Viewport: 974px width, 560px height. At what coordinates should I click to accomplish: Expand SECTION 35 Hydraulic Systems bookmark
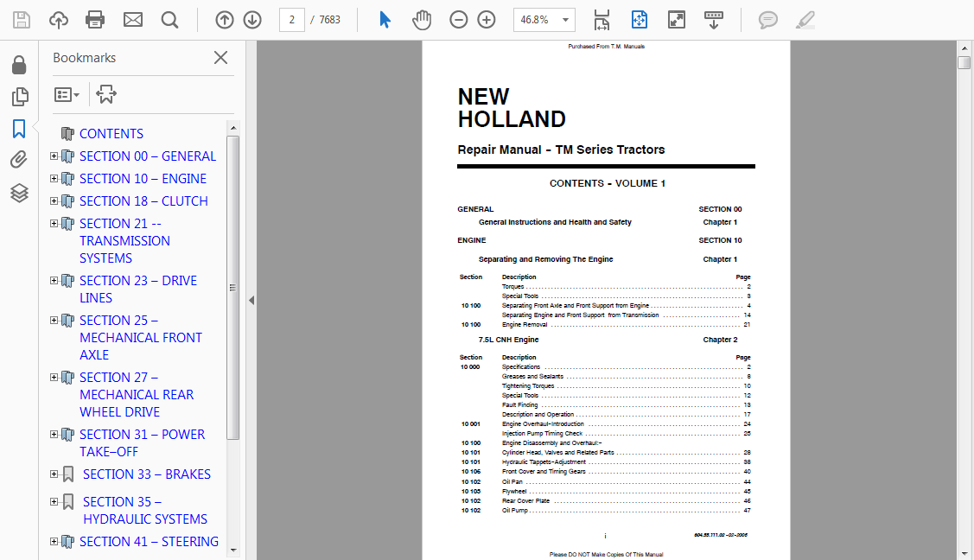coord(54,501)
